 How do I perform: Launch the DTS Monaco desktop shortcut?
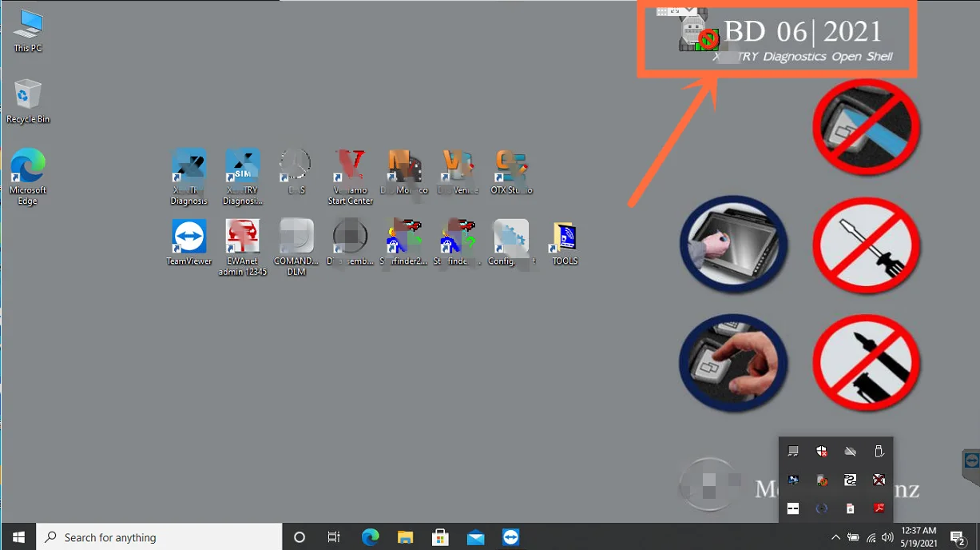point(404,172)
